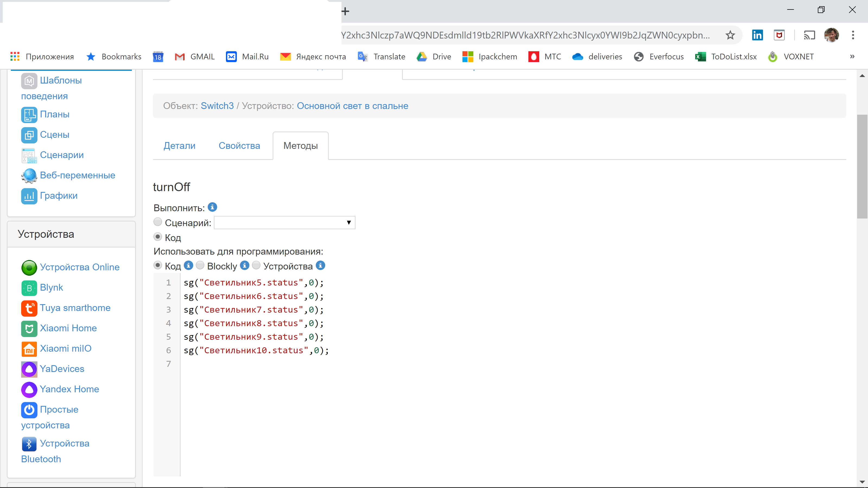This screenshot has height=488, width=868.
Task: Choose Устройства programming mode
Action: pyautogui.click(x=256, y=265)
